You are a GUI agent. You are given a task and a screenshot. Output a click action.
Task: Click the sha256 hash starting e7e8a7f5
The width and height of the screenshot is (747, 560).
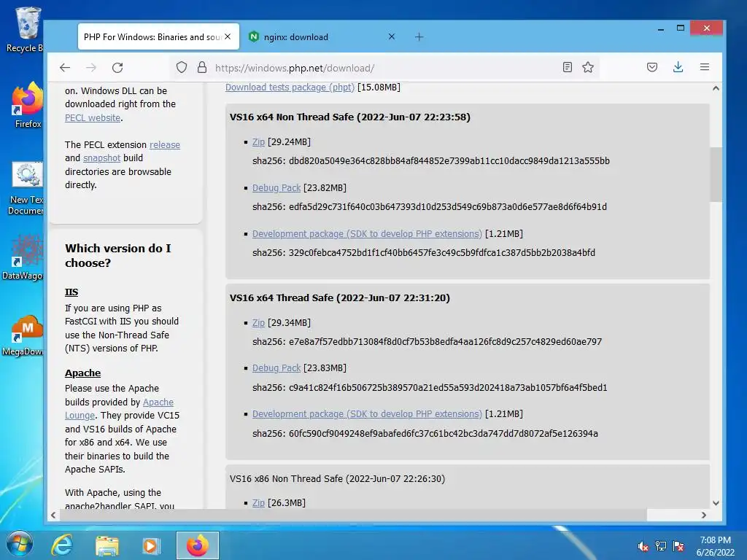(446, 341)
